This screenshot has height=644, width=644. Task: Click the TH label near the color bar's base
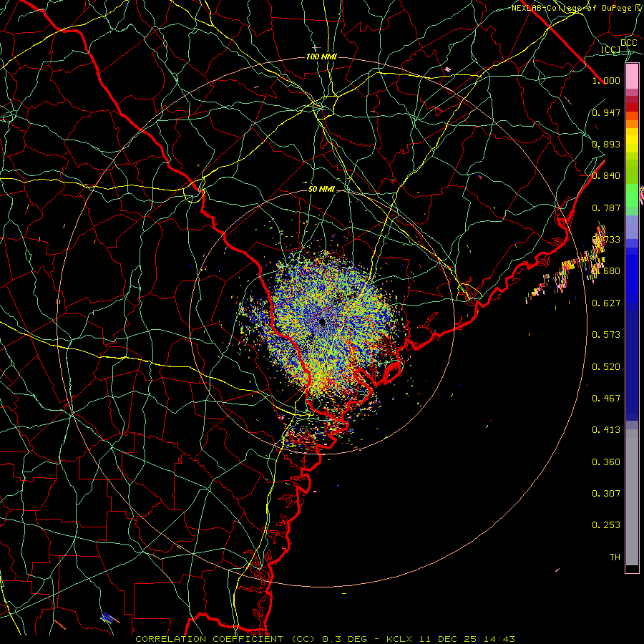[x=615, y=557]
